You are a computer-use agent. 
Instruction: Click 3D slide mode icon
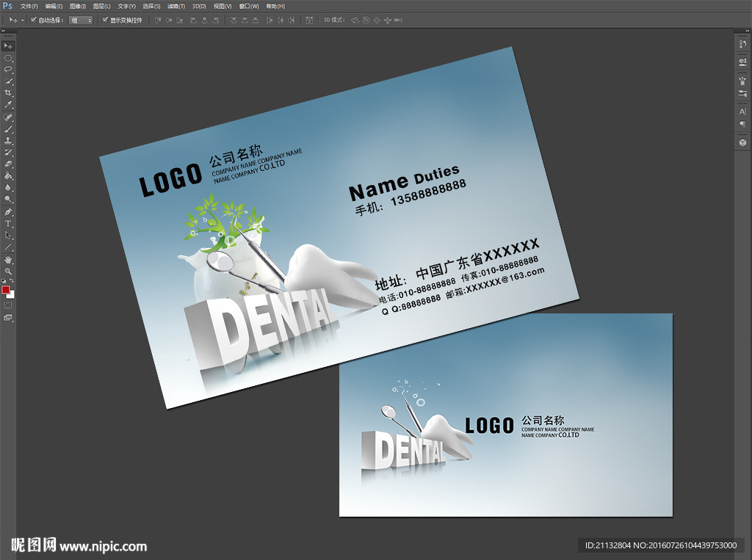pos(388,20)
